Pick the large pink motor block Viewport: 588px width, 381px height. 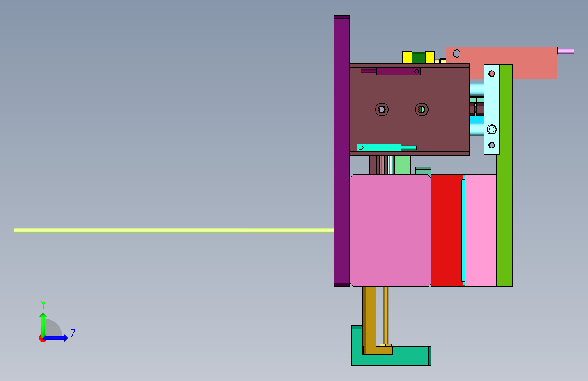pos(390,230)
